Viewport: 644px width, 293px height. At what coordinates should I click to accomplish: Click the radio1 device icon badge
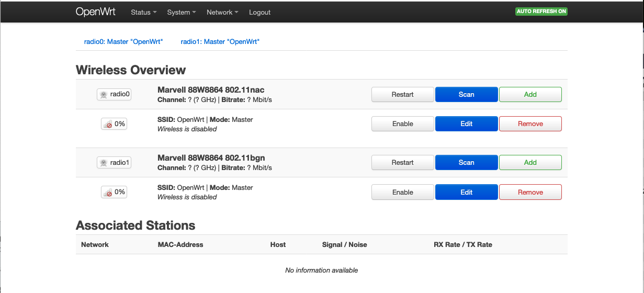tap(114, 163)
